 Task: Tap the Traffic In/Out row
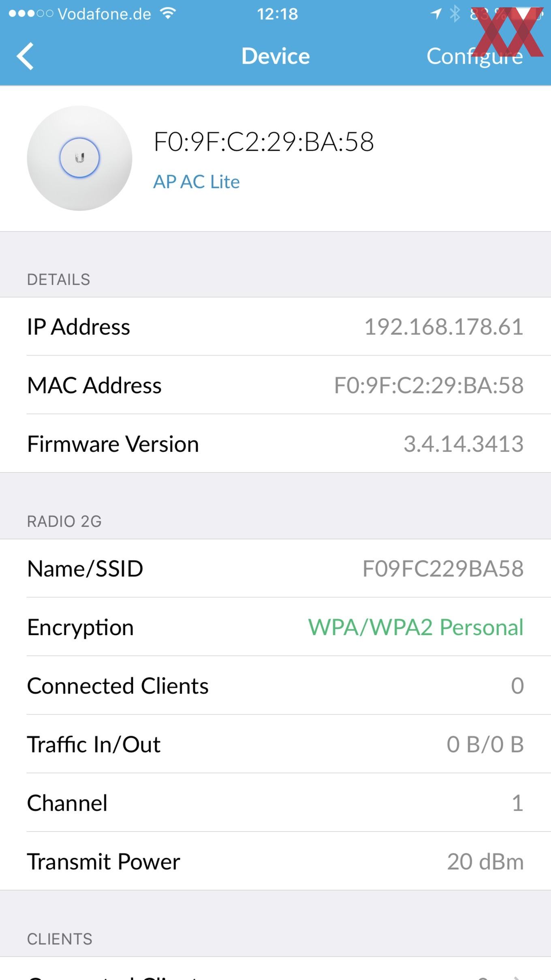click(275, 744)
